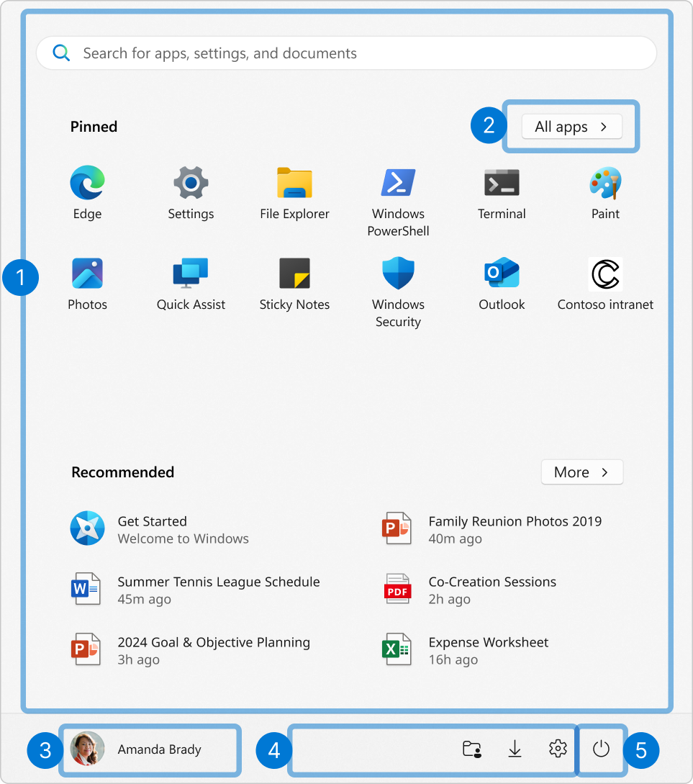Click the "3h ago" timestamp
693x784 pixels.
[x=138, y=660]
